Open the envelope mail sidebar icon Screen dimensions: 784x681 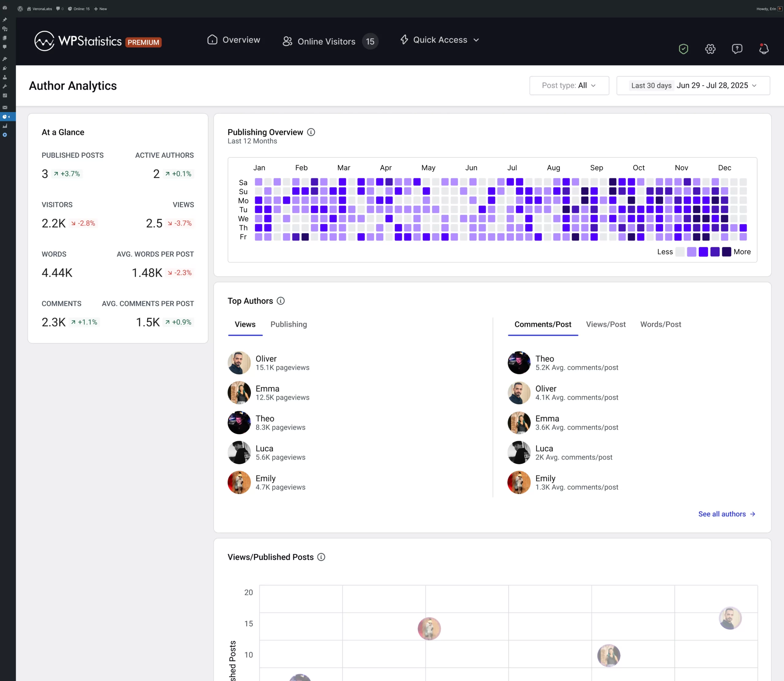(x=5, y=107)
